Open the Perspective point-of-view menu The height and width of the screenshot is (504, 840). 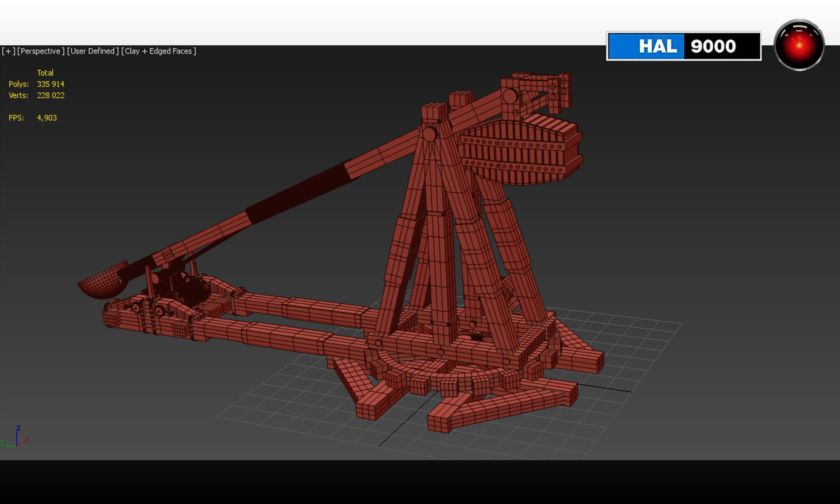40,51
